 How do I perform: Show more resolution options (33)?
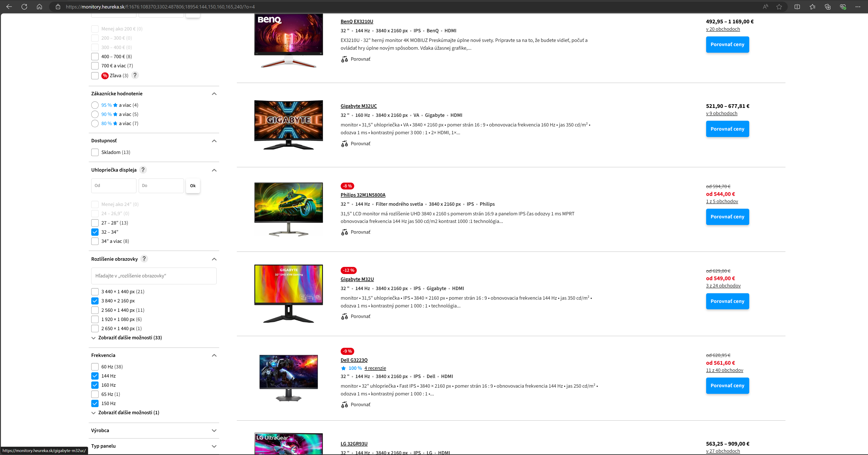pyautogui.click(x=129, y=337)
